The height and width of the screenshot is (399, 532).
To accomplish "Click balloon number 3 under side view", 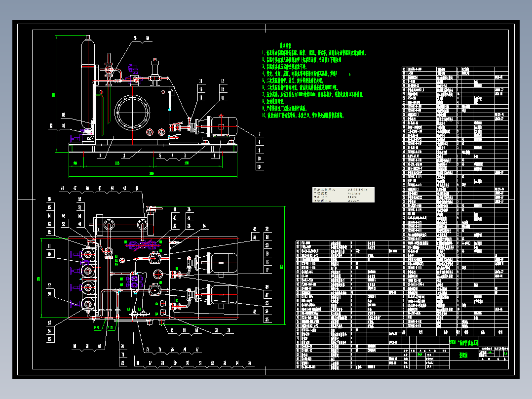I will coord(185,156).
